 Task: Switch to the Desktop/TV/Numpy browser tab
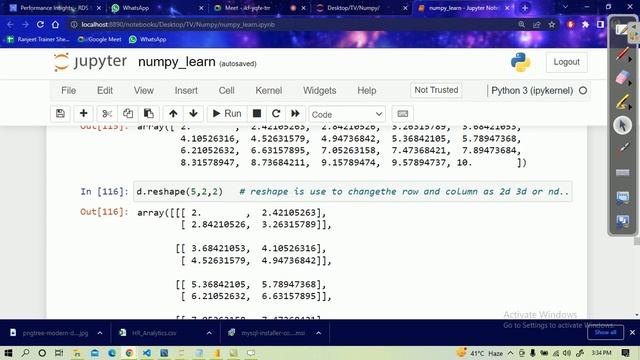361,8
